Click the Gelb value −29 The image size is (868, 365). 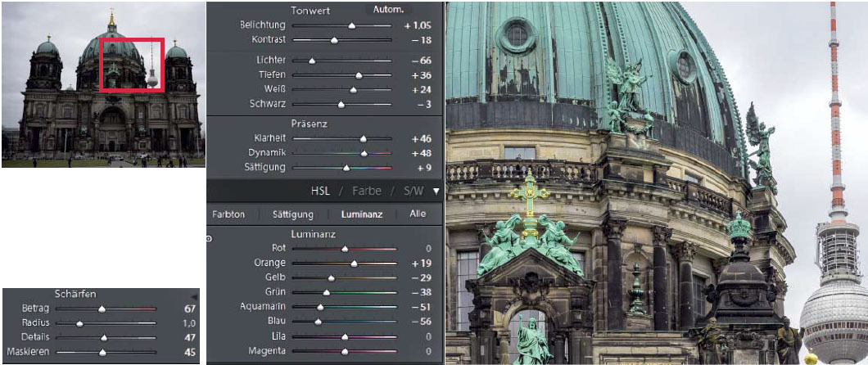click(x=421, y=278)
